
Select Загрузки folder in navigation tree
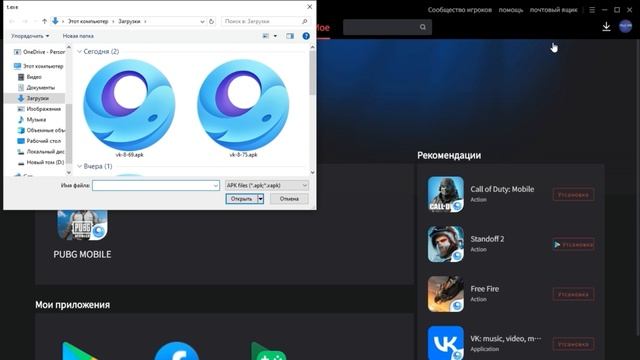point(34,98)
